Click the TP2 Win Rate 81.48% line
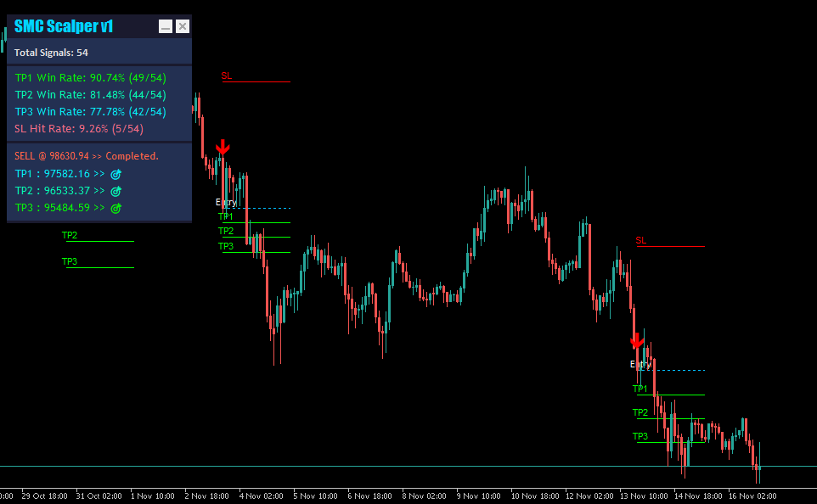Image resolution: width=817 pixels, height=504 pixels. point(91,95)
